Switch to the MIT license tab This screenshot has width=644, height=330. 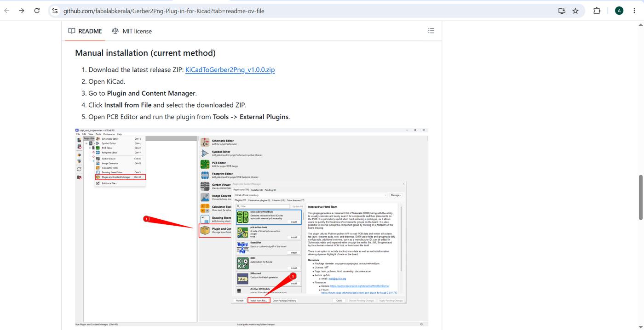click(132, 31)
